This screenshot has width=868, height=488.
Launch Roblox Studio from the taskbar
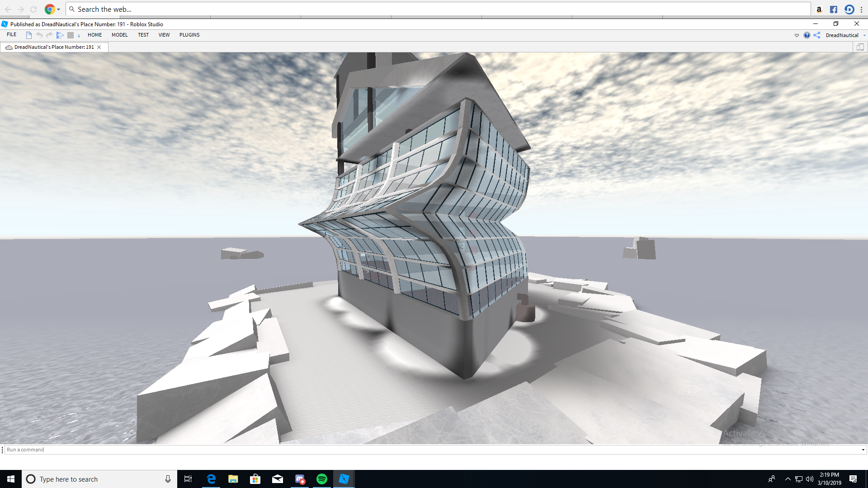[x=344, y=479]
